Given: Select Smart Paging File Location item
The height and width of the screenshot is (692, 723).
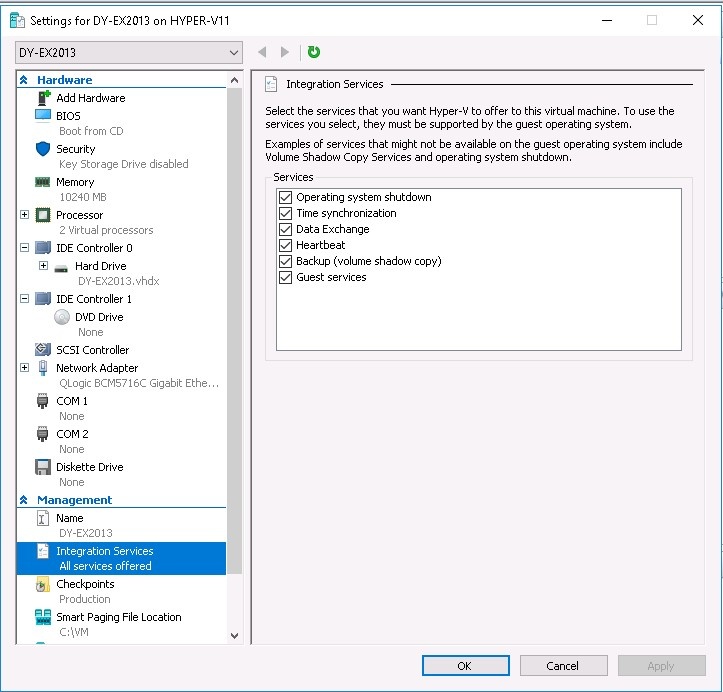Looking at the screenshot, I should 118,617.
